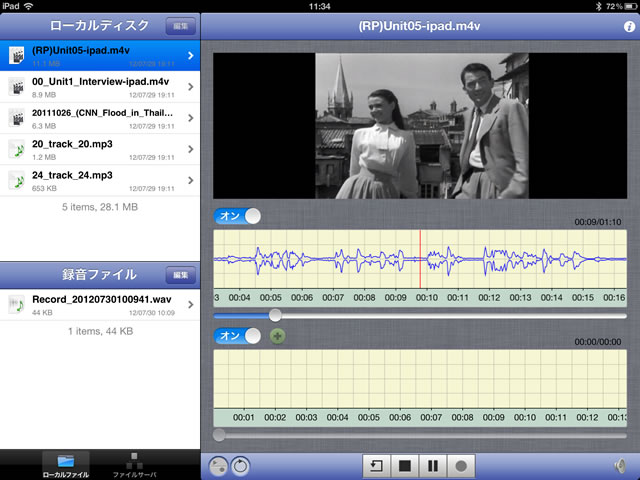Tap the speaker volume icon
The width and height of the screenshot is (640, 480).
click(x=620, y=466)
